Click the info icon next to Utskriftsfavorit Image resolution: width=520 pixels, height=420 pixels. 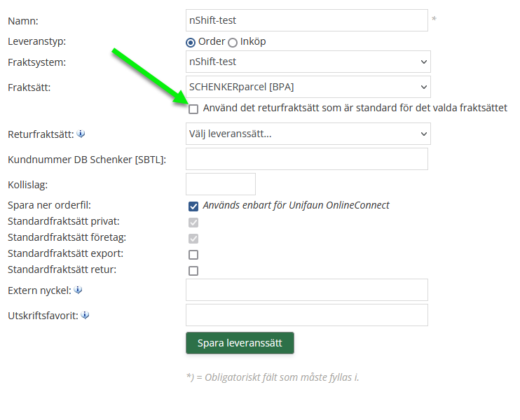coord(85,315)
